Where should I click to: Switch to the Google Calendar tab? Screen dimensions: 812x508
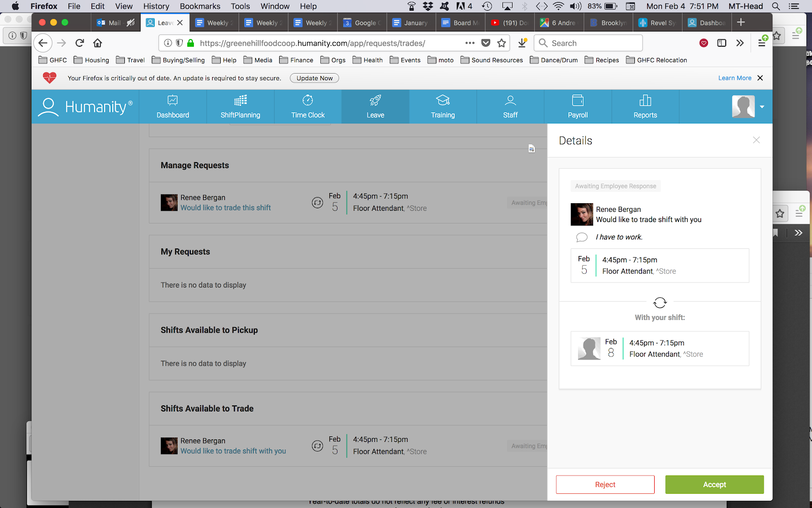(x=362, y=23)
